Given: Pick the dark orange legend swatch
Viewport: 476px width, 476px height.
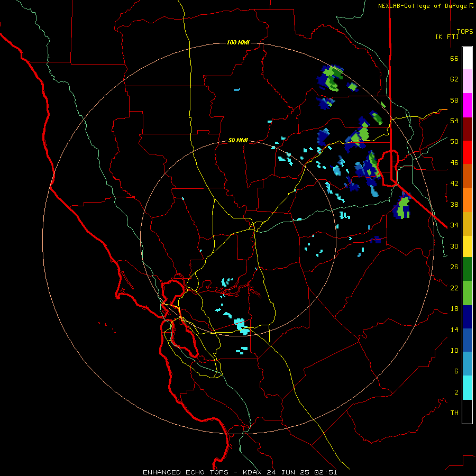Looking at the screenshot, I should click(x=467, y=176).
